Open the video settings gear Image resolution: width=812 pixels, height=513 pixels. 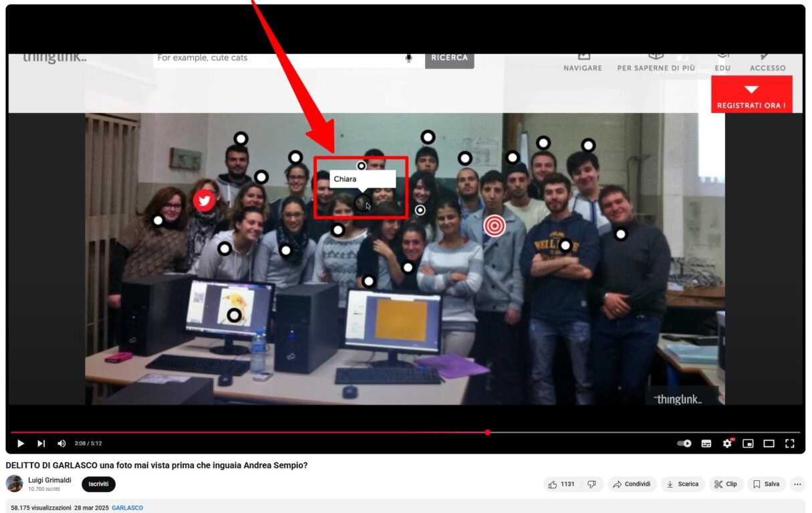[x=727, y=444]
